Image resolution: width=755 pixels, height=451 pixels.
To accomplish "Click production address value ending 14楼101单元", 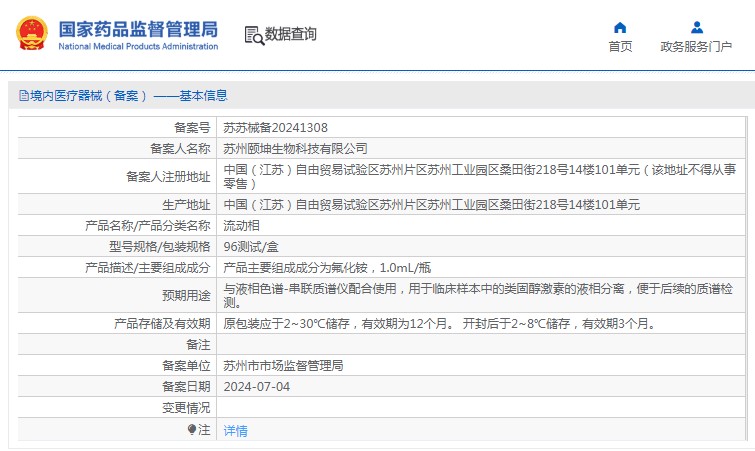I will click(431, 205).
